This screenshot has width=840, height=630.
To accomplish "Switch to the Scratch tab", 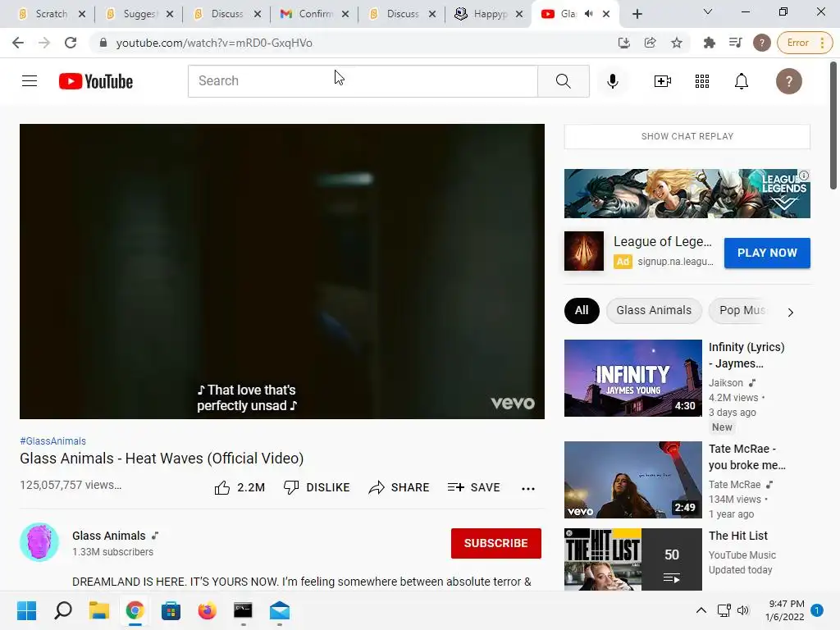I will [52, 14].
